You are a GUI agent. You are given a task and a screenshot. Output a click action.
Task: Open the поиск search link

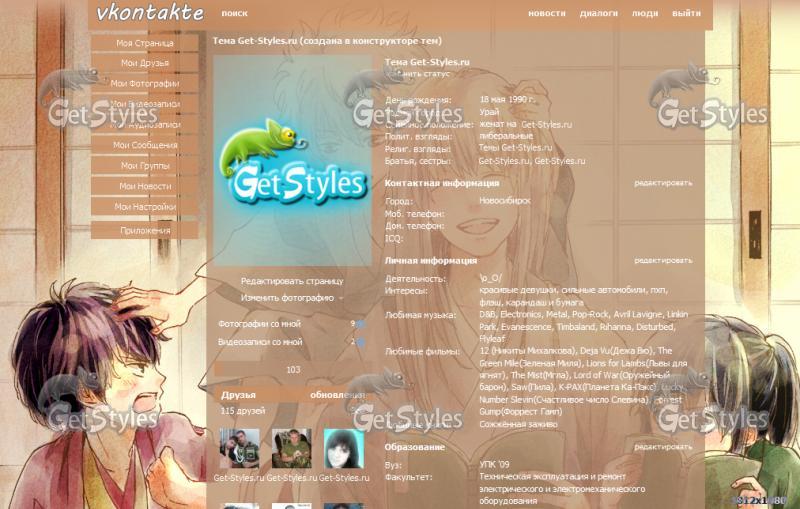click(x=235, y=13)
